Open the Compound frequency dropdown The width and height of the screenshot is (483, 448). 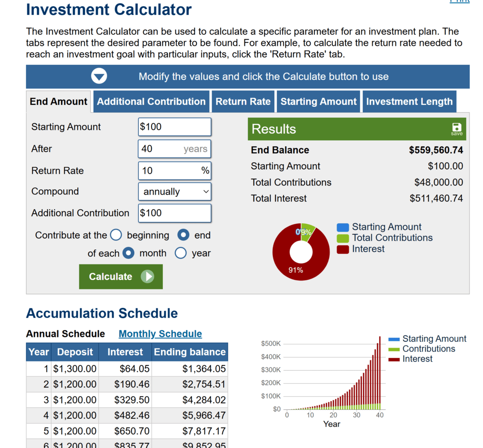click(x=174, y=192)
